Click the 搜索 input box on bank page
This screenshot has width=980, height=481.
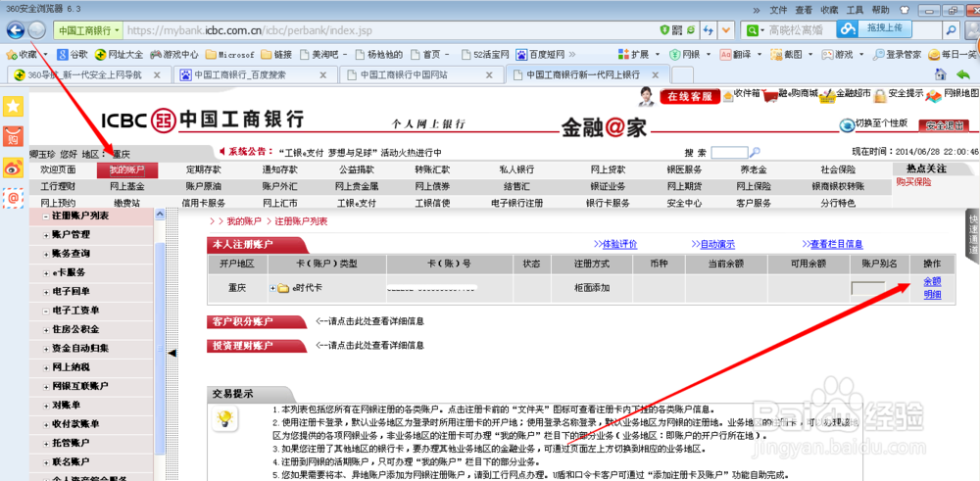point(729,152)
